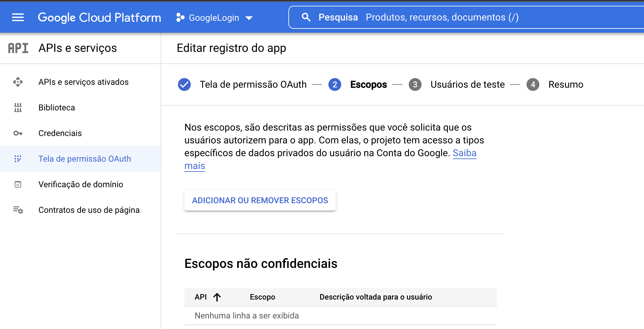644x329 pixels.
Task: Click the GoogleLogin project hexagon icon
Action: tap(180, 18)
